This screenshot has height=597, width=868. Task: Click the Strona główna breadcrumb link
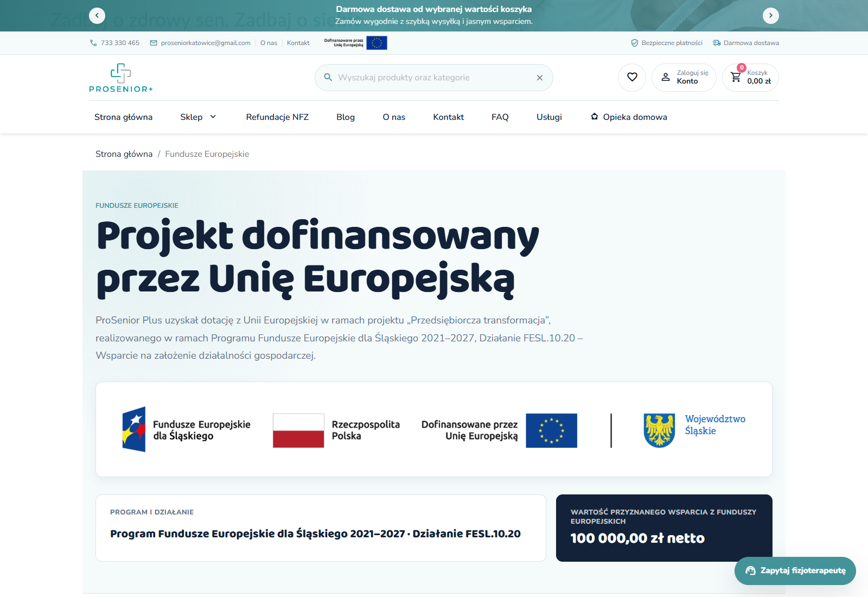[x=124, y=154]
